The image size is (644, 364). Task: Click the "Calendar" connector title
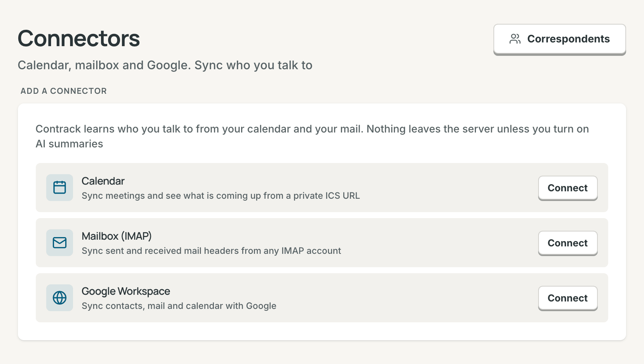click(103, 181)
